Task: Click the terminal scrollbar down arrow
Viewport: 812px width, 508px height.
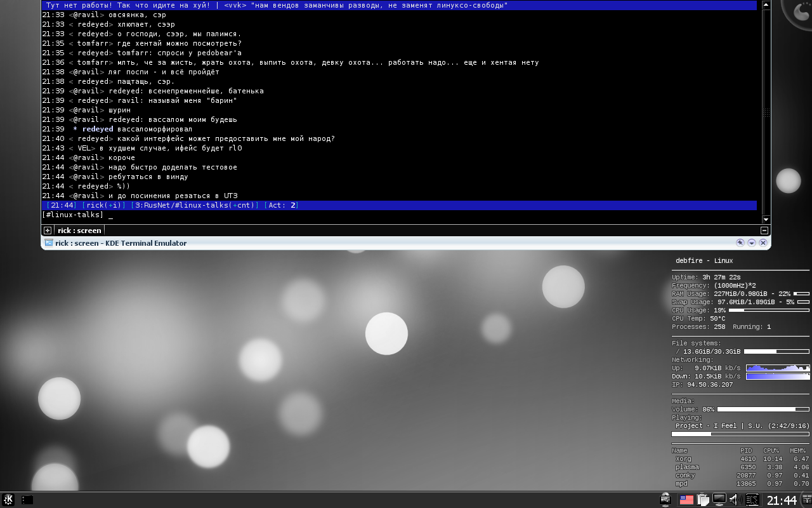Action: point(766,219)
